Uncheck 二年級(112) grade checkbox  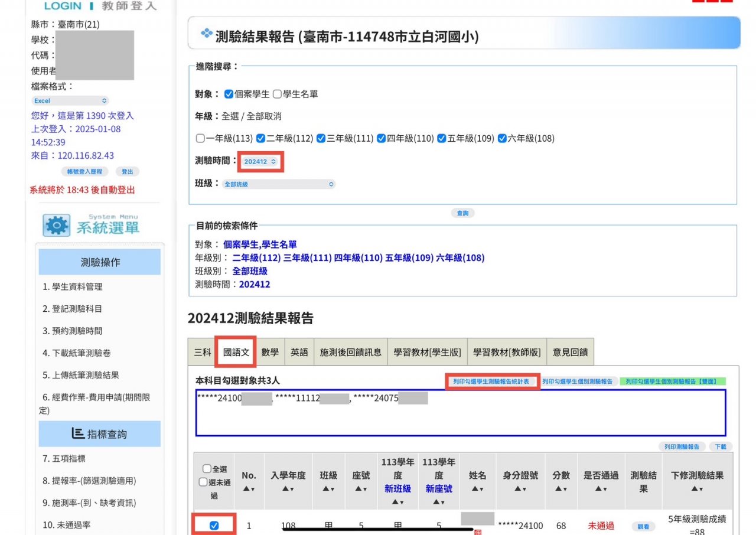pyautogui.click(x=261, y=138)
